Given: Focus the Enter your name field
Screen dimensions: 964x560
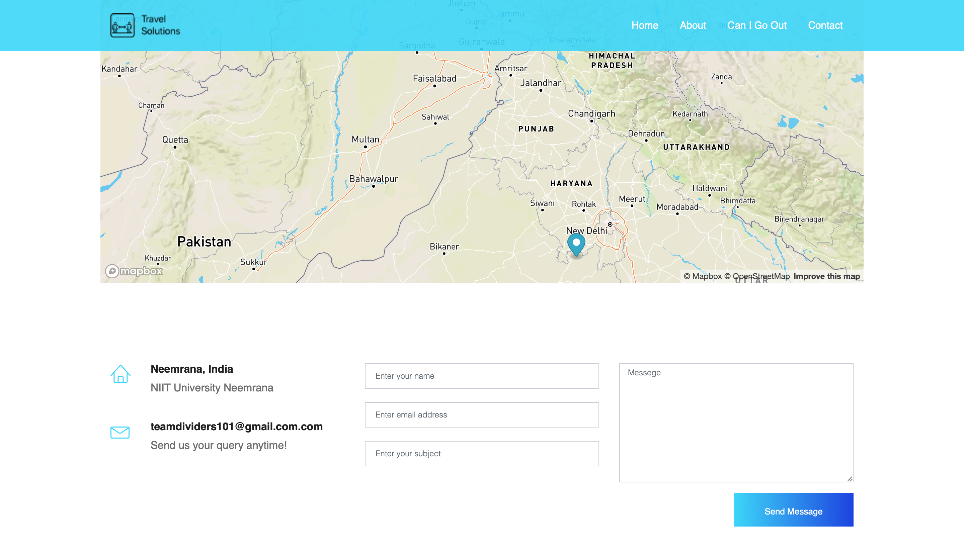Looking at the screenshot, I should coord(482,376).
